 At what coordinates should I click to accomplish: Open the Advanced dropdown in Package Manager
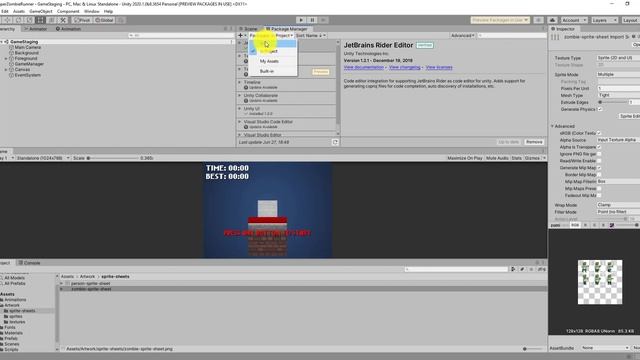(x=462, y=36)
